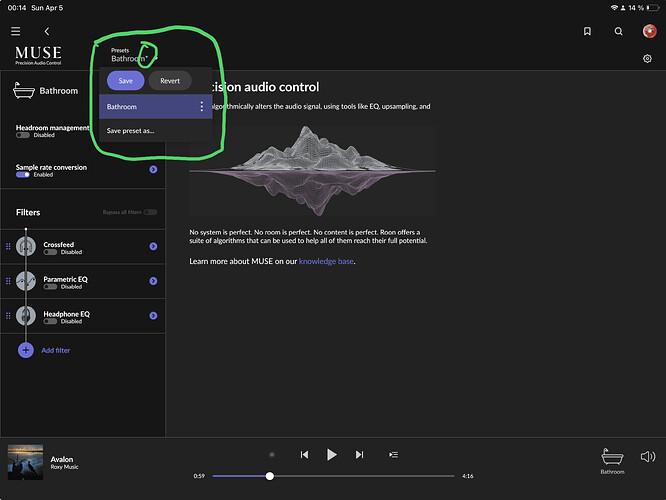Click the Parametric EQ curve icon
This screenshot has width=666, height=500.
pos(26,281)
